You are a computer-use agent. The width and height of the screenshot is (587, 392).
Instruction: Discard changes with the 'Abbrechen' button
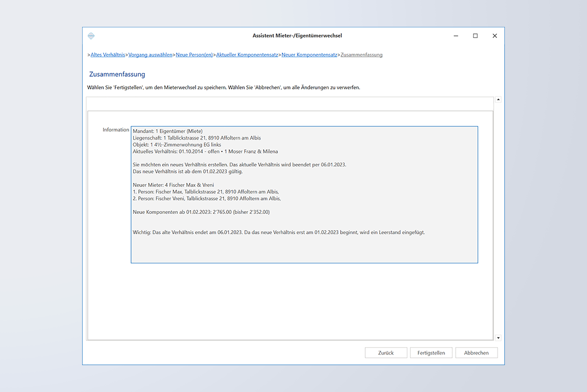click(476, 353)
